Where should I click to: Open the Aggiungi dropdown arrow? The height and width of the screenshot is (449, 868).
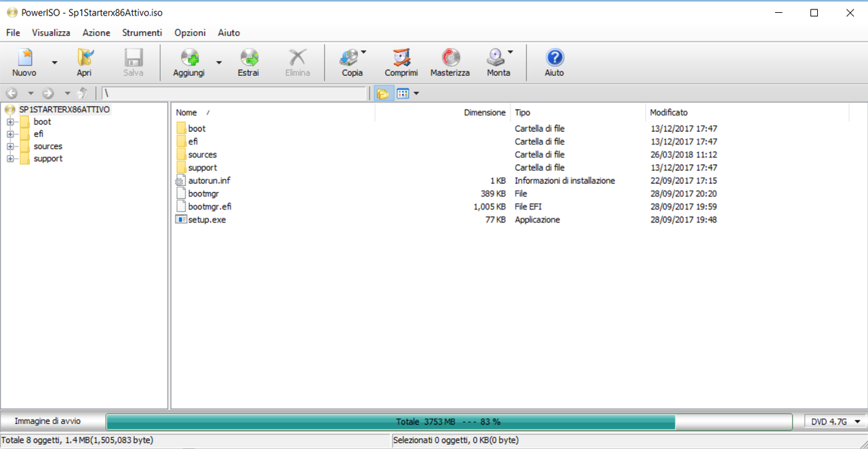pos(218,62)
